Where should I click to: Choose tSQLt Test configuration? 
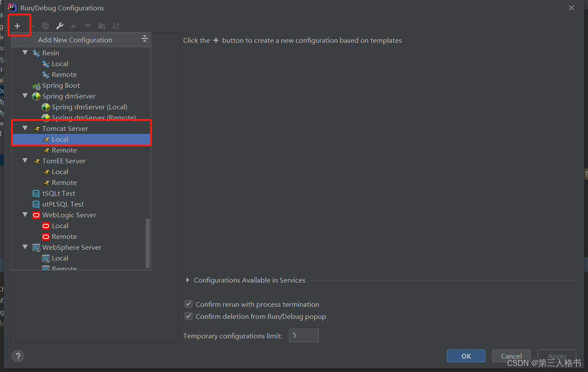(59, 194)
